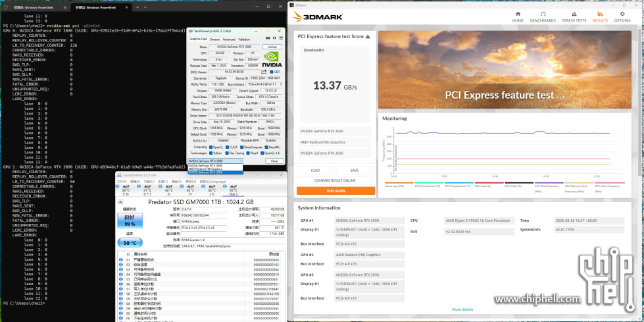The image size is (644, 322).
Task: Switch to first Windows PowerShell tab
Action: pos(36,7)
